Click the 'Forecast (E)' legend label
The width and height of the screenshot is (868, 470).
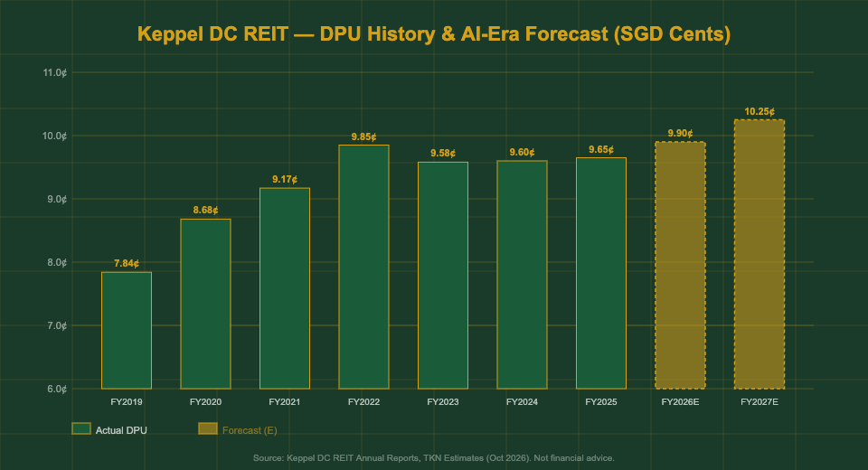pos(250,430)
